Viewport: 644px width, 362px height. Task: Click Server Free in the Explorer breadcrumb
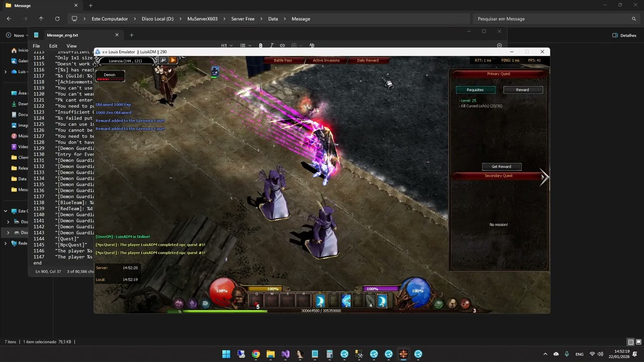tap(243, 19)
